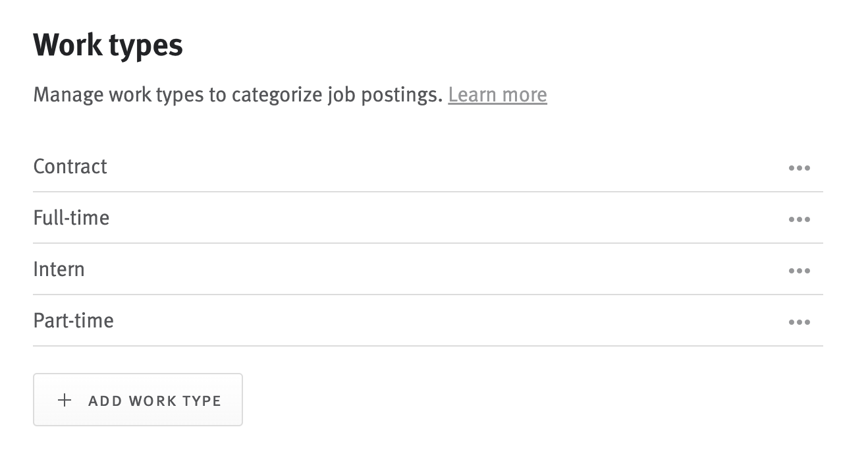Reveal actions for the Intern work type
The height and width of the screenshot is (452, 868).
coord(800,270)
